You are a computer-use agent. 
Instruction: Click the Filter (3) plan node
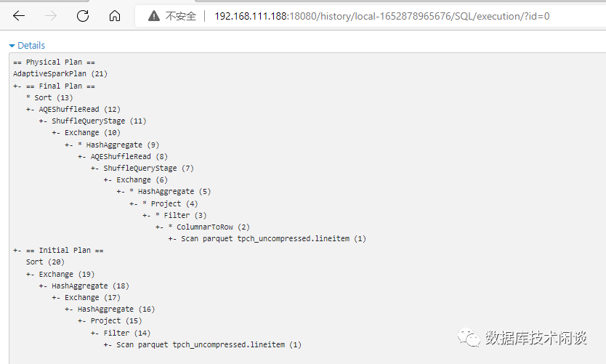(x=181, y=215)
